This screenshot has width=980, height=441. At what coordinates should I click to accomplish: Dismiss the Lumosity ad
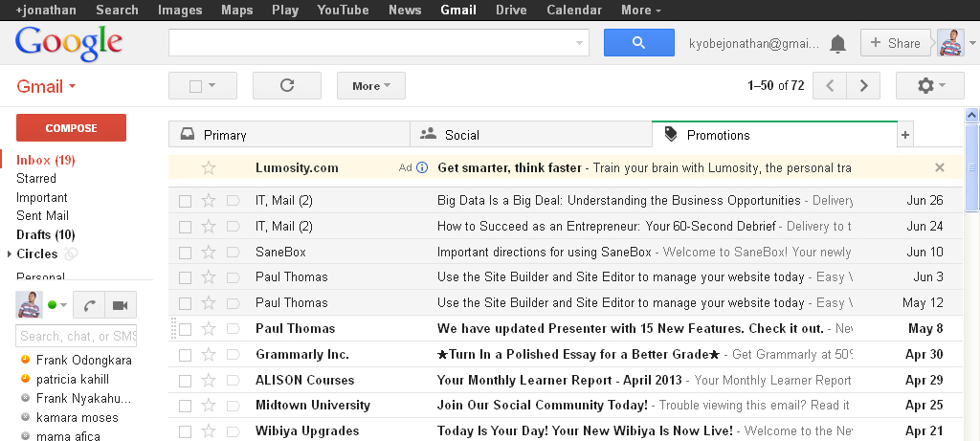pyautogui.click(x=940, y=167)
